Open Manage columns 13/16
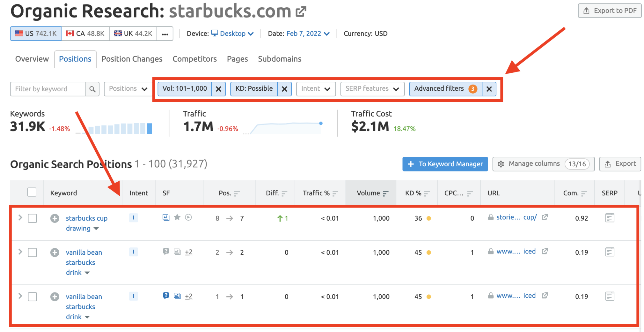This screenshot has height=332, width=644. click(543, 164)
